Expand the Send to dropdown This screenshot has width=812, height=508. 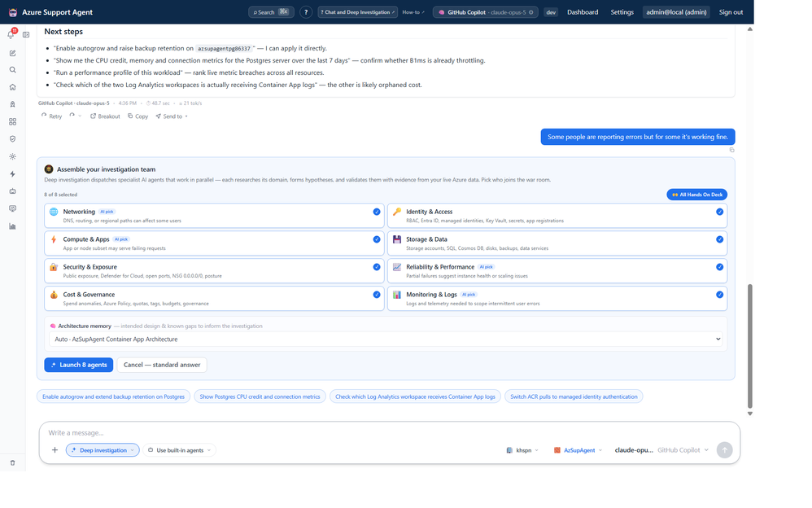tap(172, 116)
